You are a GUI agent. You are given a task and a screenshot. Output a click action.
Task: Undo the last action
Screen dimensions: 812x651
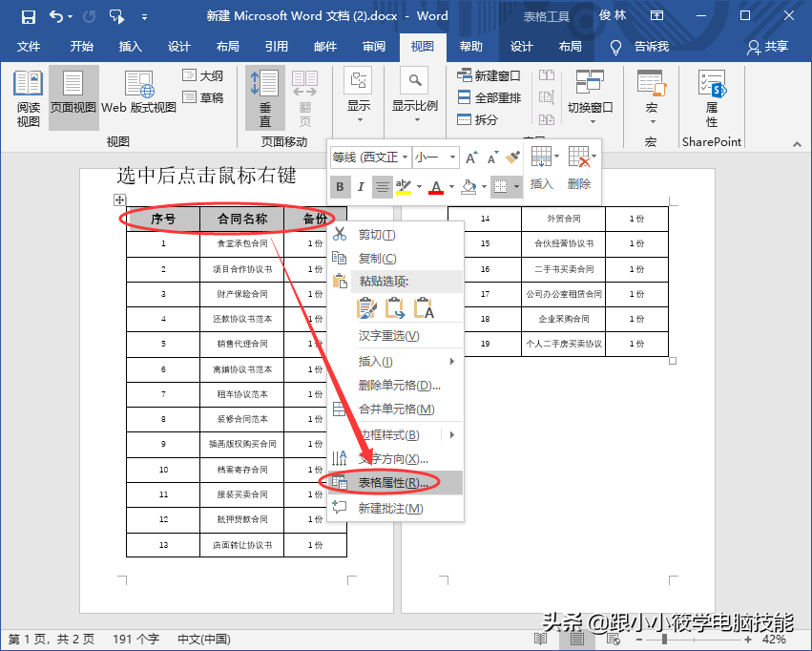(56, 16)
